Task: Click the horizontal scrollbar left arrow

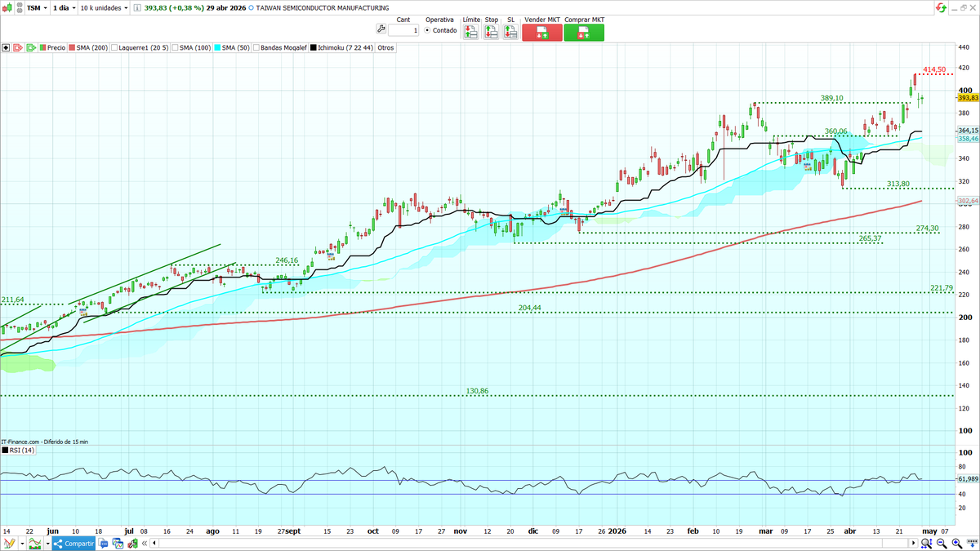Action: tap(154, 544)
